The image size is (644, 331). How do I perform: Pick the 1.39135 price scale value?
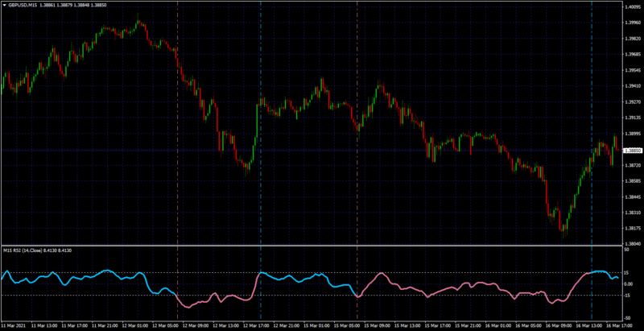[x=632, y=118]
